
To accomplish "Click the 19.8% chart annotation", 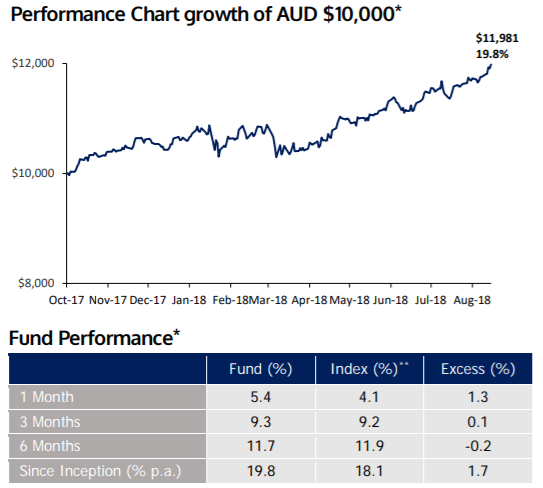I will tap(492, 54).
